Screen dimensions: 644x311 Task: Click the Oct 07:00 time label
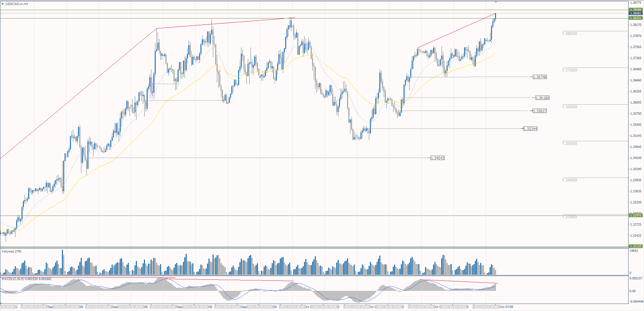coord(506,307)
